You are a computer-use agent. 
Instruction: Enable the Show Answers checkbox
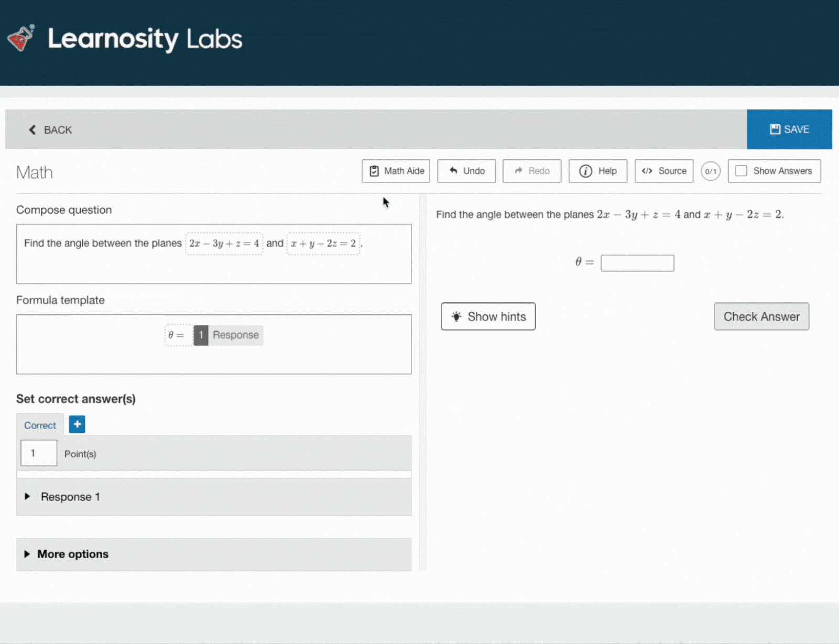click(x=741, y=171)
